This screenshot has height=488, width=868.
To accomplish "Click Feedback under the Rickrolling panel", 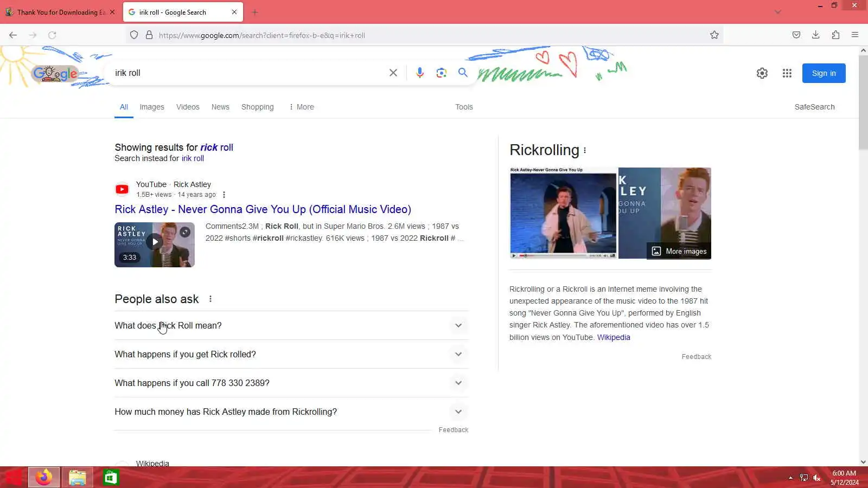I will (697, 357).
